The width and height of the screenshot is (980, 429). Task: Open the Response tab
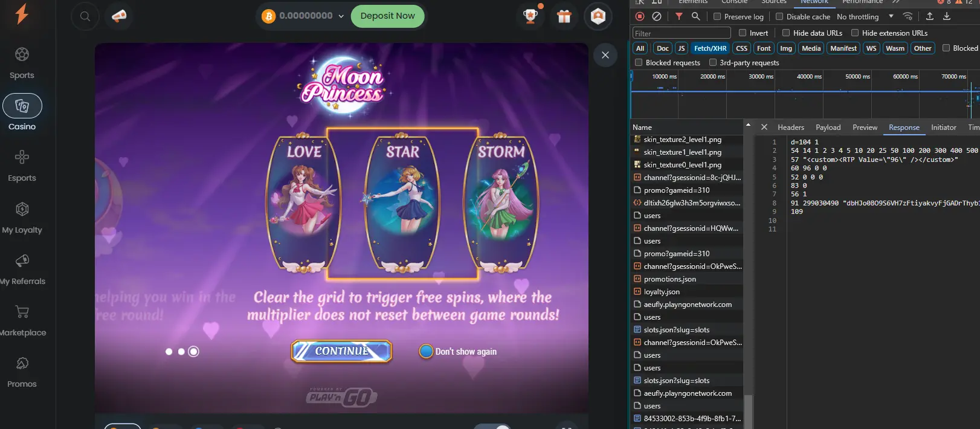click(904, 127)
